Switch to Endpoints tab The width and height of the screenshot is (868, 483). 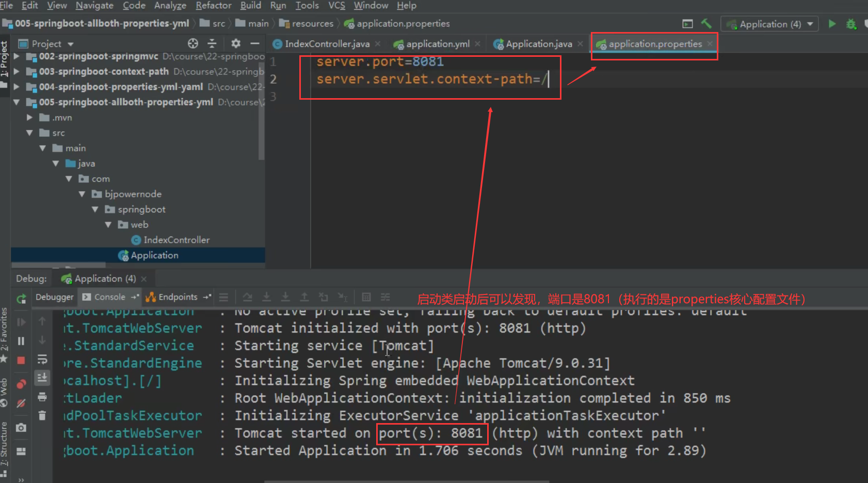point(178,297)
